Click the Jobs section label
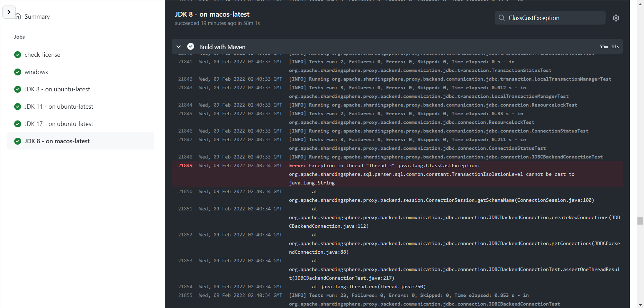The height and width of the screenshot is (308, 644). [x=19, y=37]
